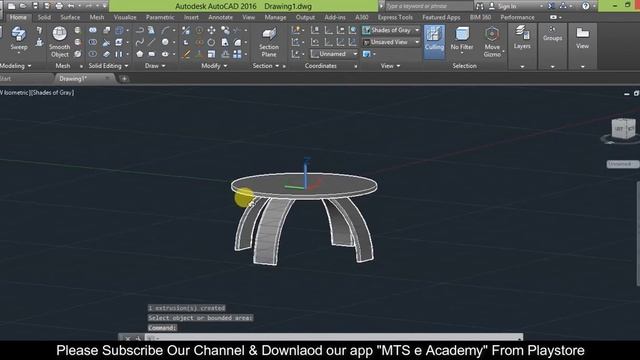
Task: Open the Performance ribbon tab
Action: (x=517, y=17)
